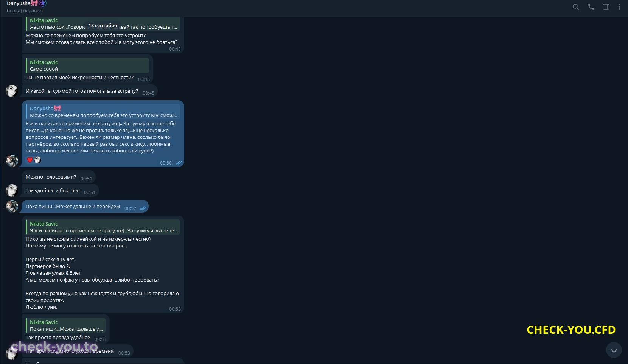628x364 pixels.
Task: Select message 'Можно голосовыми?'
Action: pos(58,177)
